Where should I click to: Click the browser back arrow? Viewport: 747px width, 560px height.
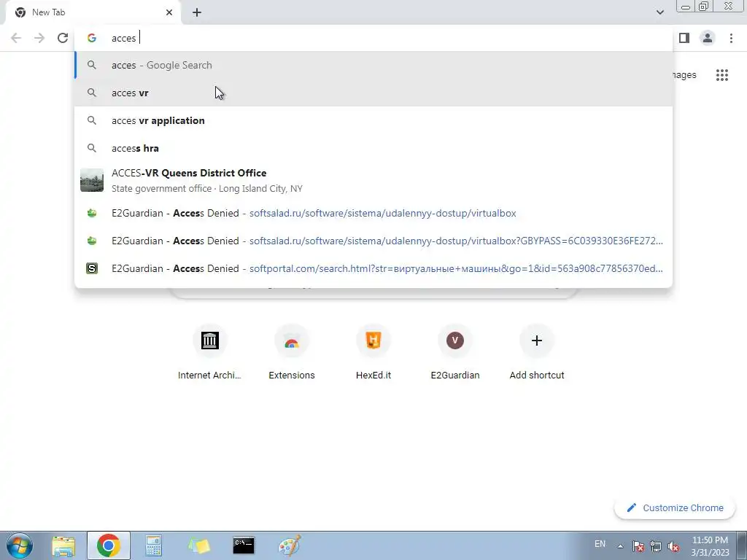16,38
